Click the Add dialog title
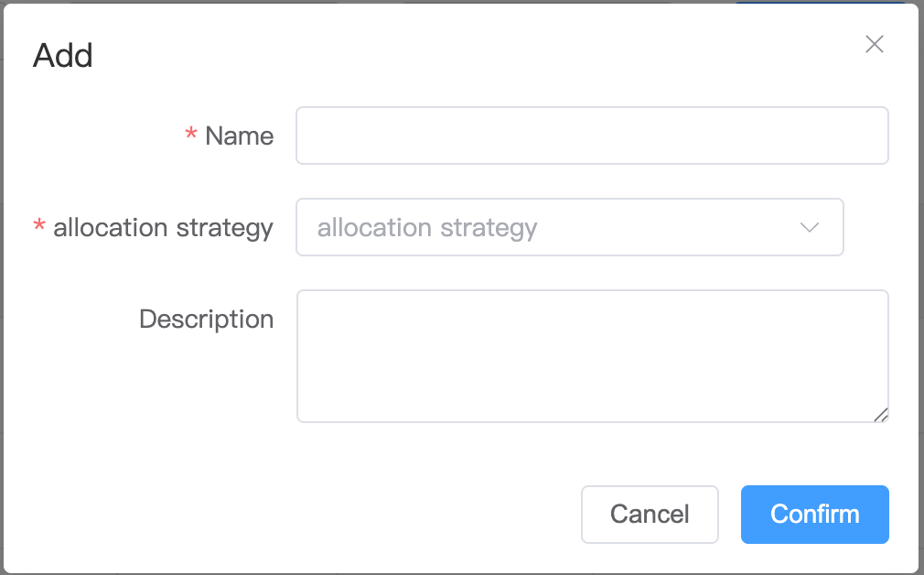 [62, 56]
